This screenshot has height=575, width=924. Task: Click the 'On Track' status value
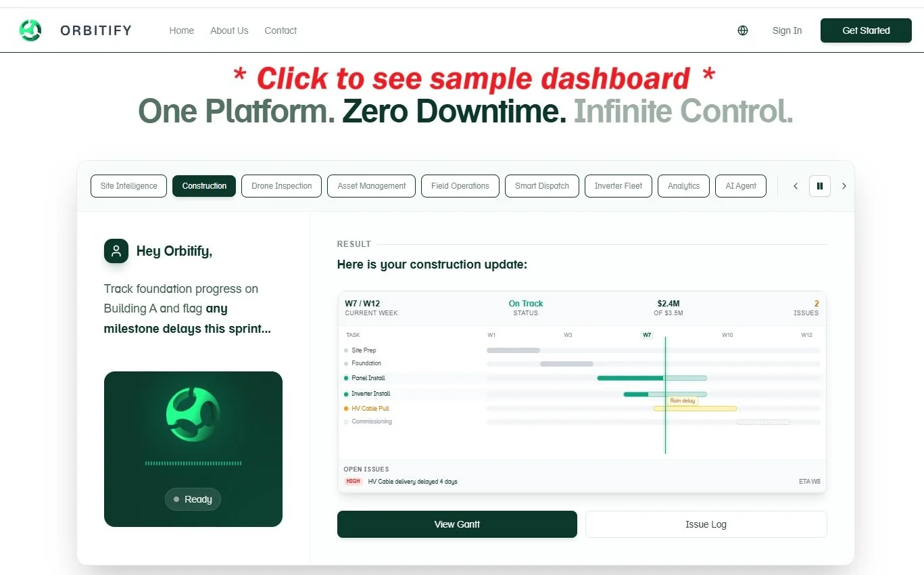click(x=526, y=304)
